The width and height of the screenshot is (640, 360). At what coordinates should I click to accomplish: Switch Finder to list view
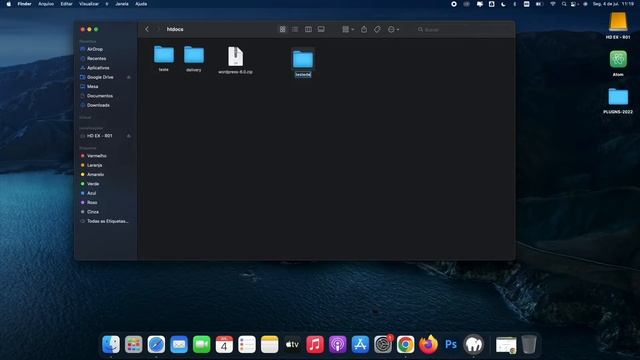pos(295,29)
